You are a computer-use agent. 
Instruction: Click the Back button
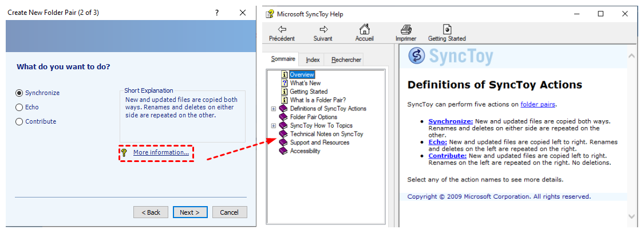[x=151, y=212]
